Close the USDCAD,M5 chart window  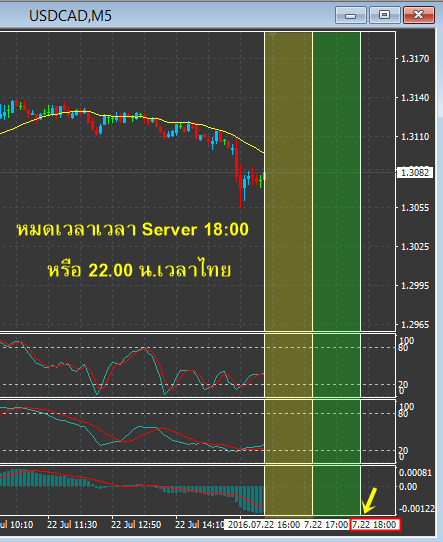[x=419, y=15]
